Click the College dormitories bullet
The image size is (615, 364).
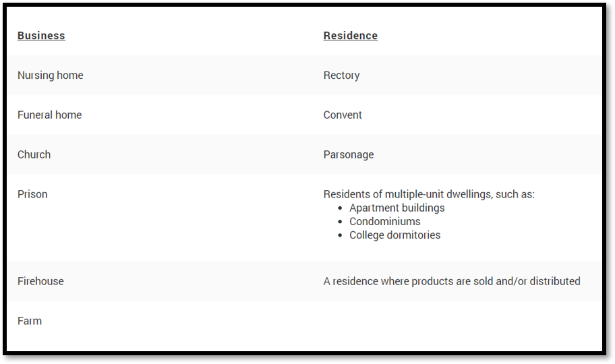(394, 235)
